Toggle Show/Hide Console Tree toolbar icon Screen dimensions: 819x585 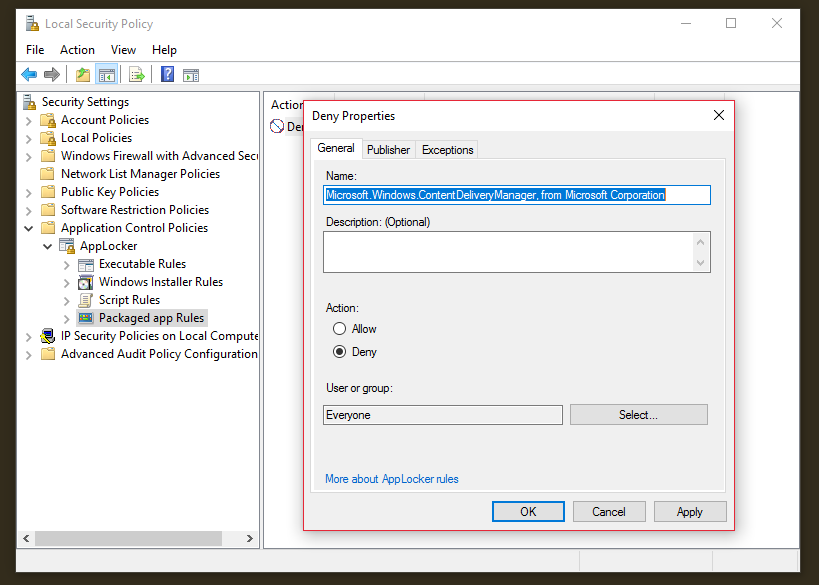click(x=107, y=75)
